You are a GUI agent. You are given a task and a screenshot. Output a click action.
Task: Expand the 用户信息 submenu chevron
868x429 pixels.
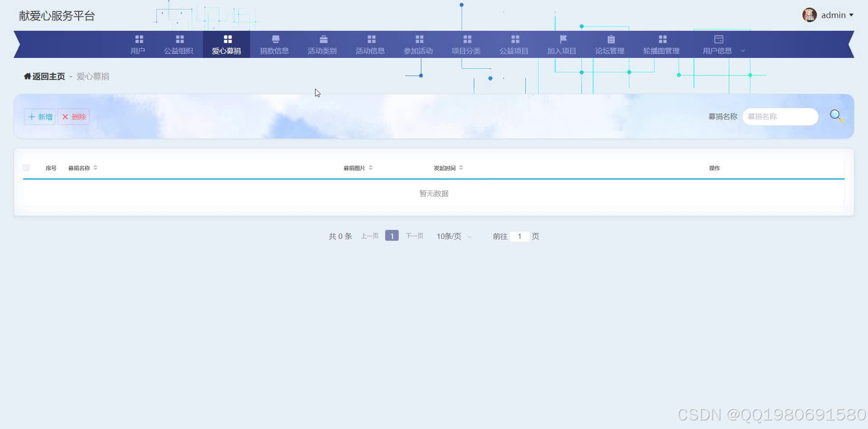(x=743, y=51)
